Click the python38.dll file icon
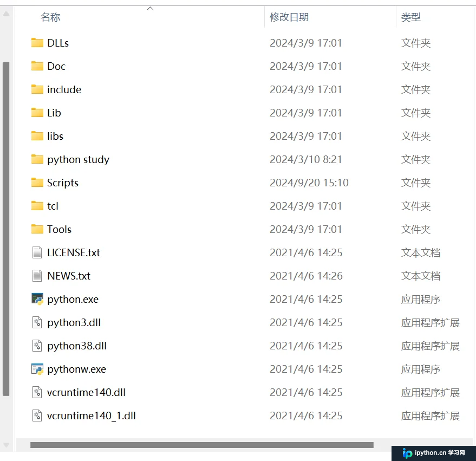The width and height of the screenshot is (476, 461). pos(37,346)
